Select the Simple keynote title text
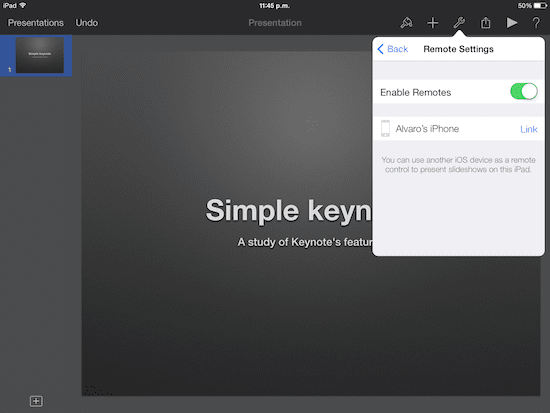550x413 pixels. [x=288, y=211]
